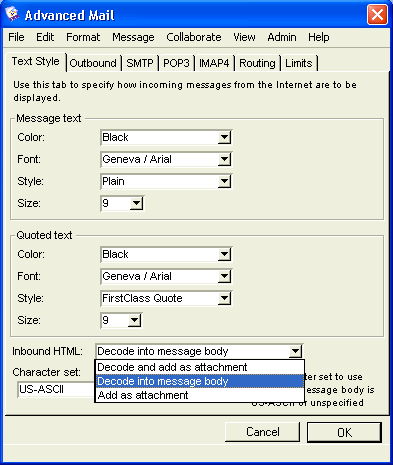This screenshot has width=393, height=465.
Task: Switch to the SMTP tab
Action: [140, 63]
